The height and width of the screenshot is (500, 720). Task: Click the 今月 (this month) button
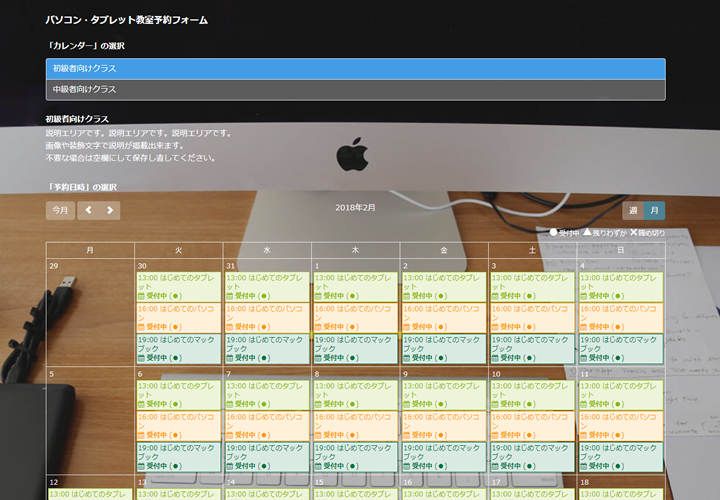click(60, 210)
